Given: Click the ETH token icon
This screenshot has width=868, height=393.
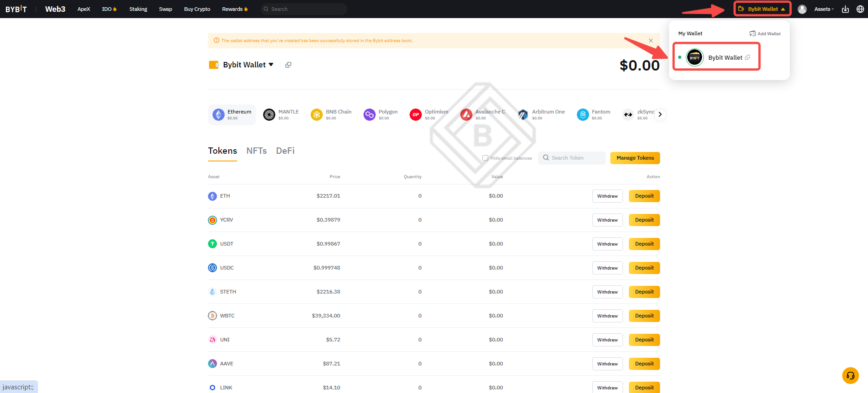Looking at the screenshot, I should (x=212, y=196).
